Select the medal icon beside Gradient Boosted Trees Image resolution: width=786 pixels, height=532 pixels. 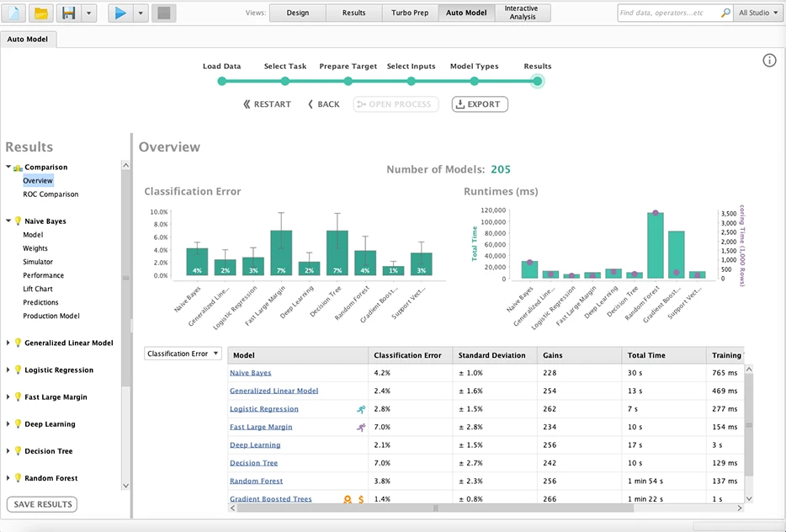(x=347, y=499)
